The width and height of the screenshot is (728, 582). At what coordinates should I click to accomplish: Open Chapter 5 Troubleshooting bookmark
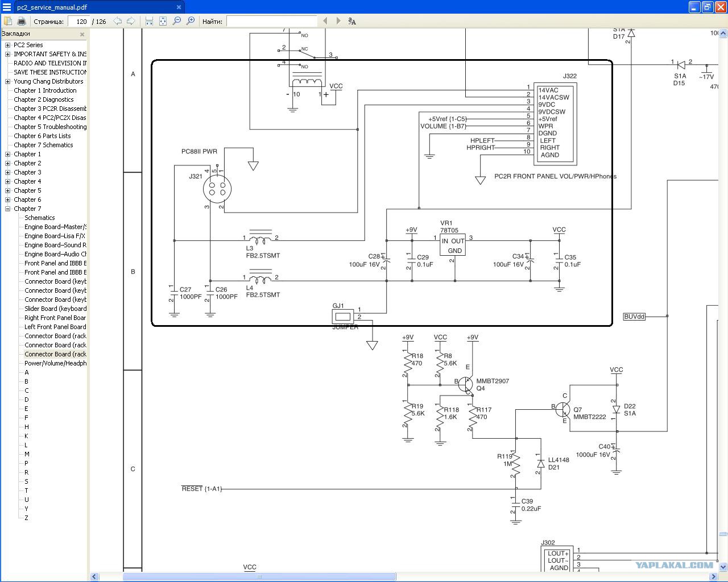click(x=50, y=127)
